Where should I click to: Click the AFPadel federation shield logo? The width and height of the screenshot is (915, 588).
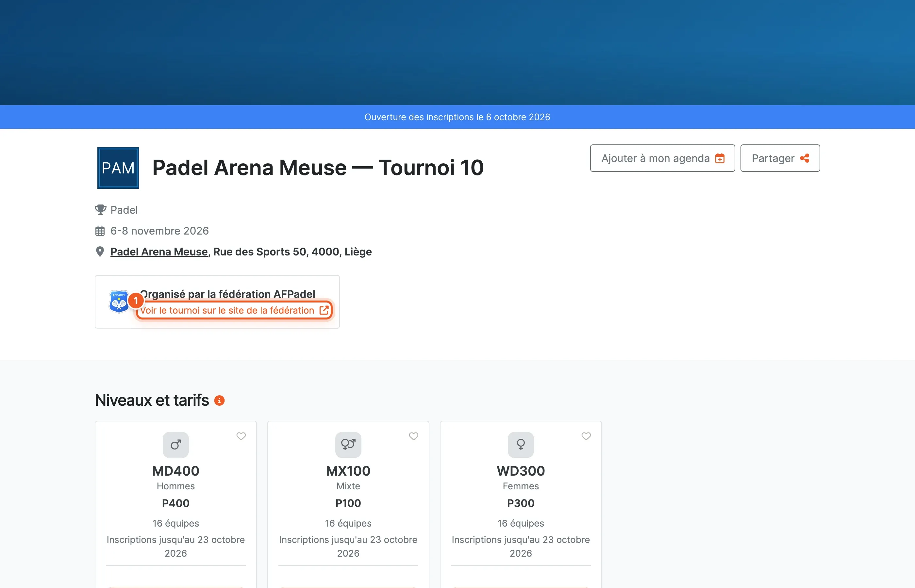point(119,302)
